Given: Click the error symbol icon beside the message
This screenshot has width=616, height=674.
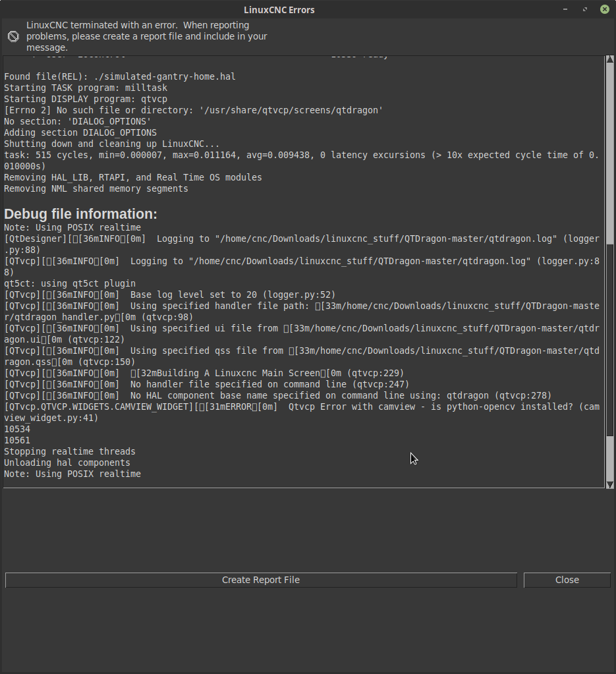Looking at the screenshot, I should click(13, 36).
